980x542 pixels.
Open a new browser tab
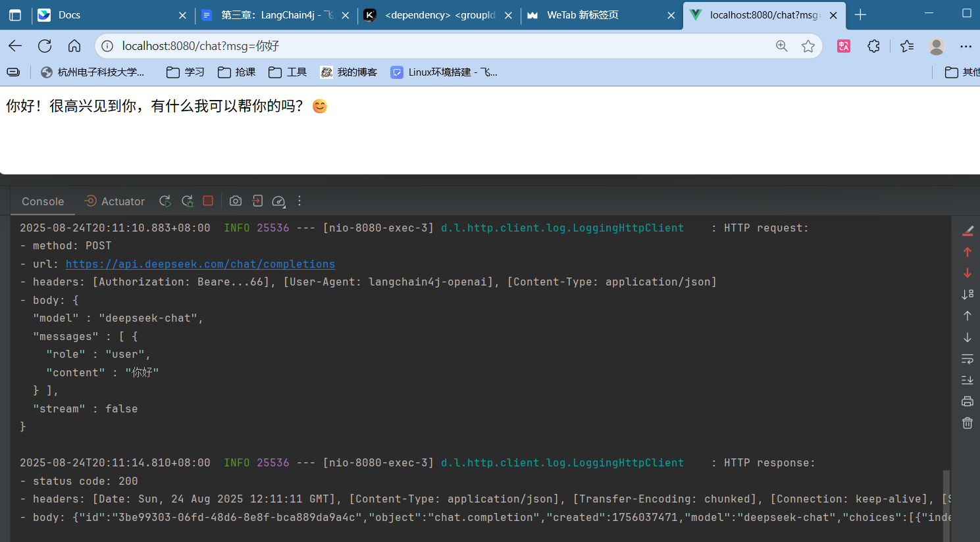pos(860,14)
